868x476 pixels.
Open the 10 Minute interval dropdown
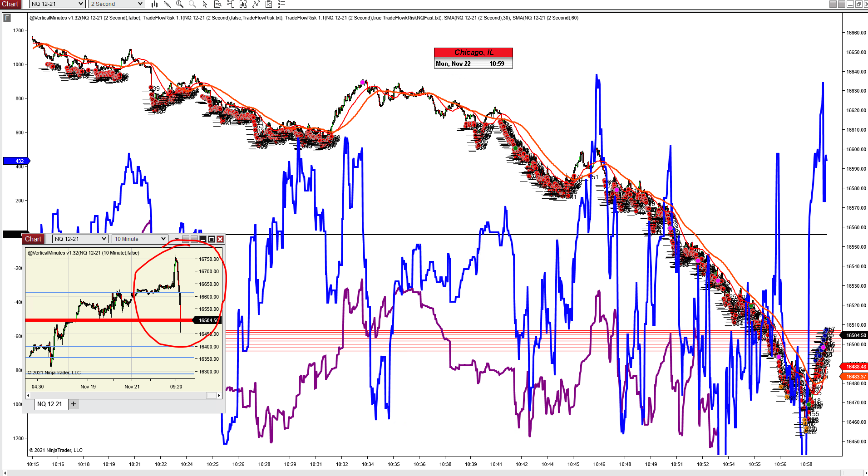click(140, 239)
